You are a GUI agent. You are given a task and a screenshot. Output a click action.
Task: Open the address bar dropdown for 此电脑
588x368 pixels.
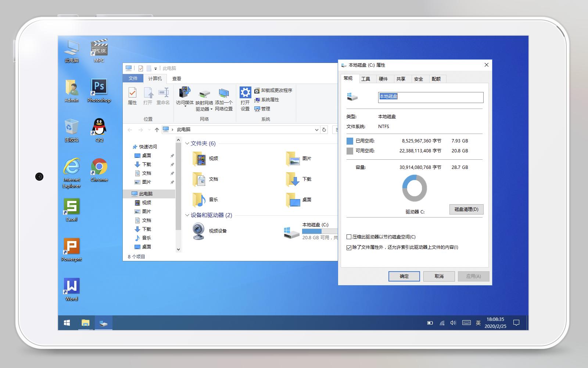(316, 130)
